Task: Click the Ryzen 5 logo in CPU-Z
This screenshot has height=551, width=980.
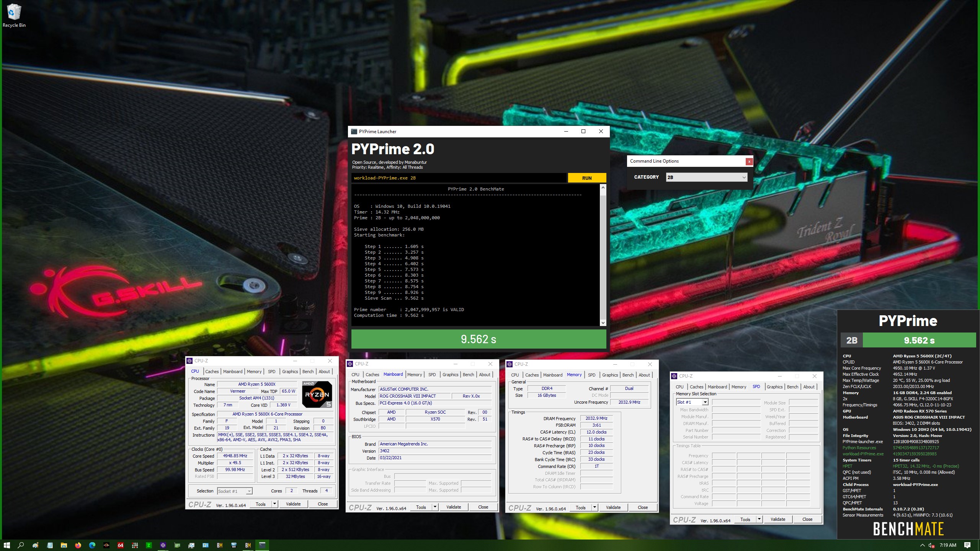Action: (317, 394)
